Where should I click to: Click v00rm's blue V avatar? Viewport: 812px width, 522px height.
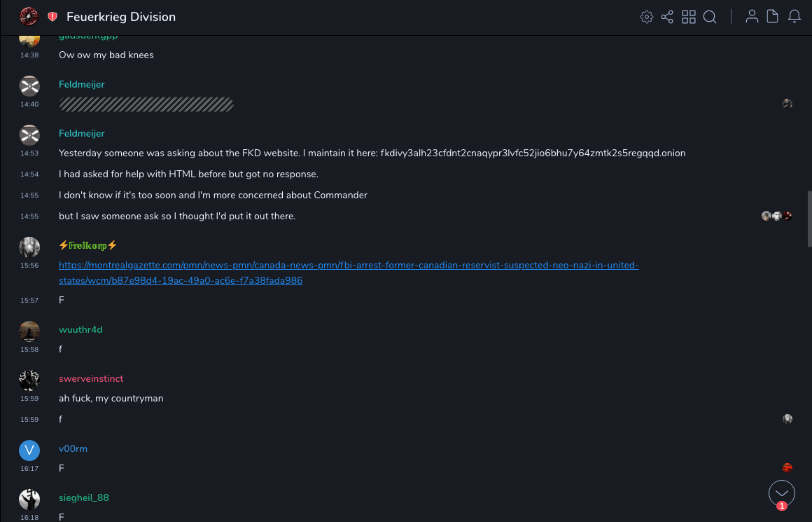[29, 450]
